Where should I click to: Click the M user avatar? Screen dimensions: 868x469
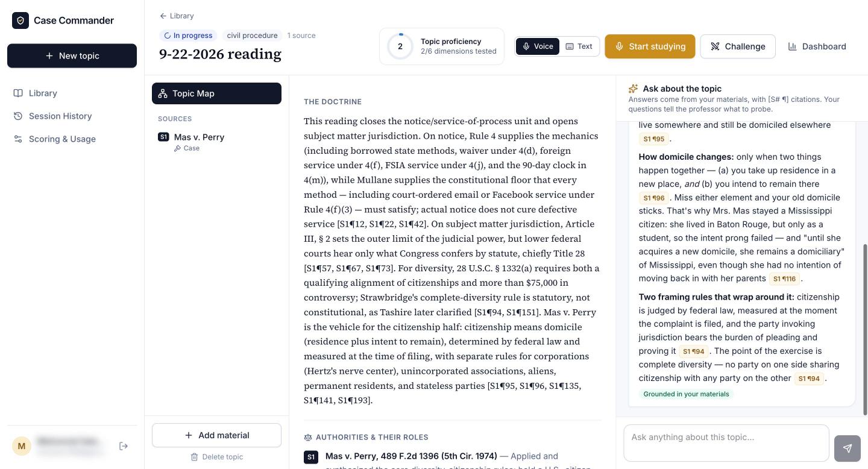click(x=22, y=446)
